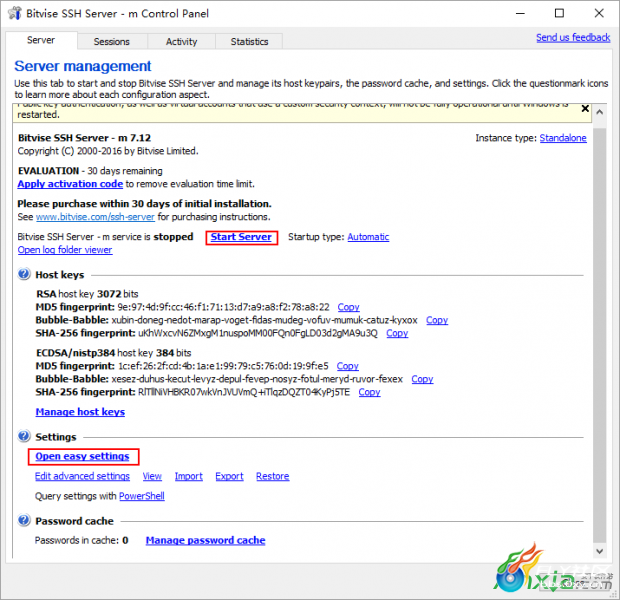
Task: Switch to the Server tab
Action: pyautogui.click(x=41, y=40)
